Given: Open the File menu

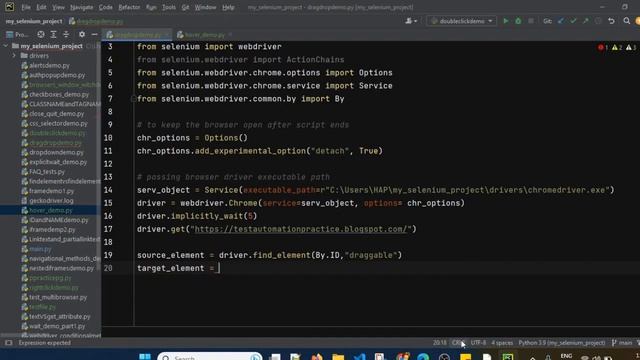Looking at the screenshot, I should tap(26, 7).
